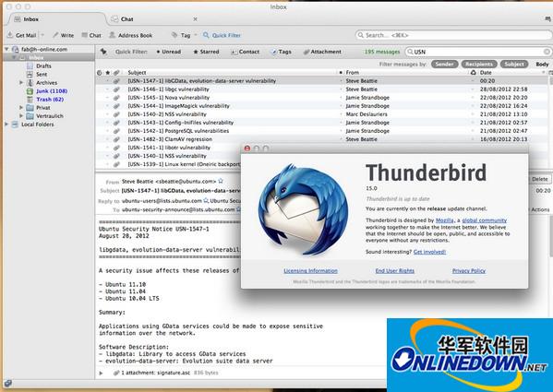Viewport: 553px width, 392px height.
Task: Close the Chat tab
Action: pos(195,19)
